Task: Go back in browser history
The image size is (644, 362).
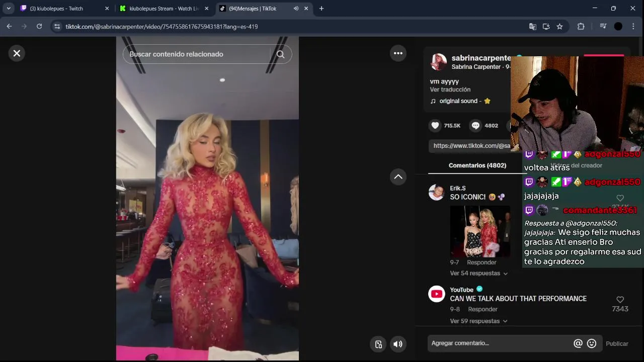Action: pyautogui.click(x=9, y=27)
